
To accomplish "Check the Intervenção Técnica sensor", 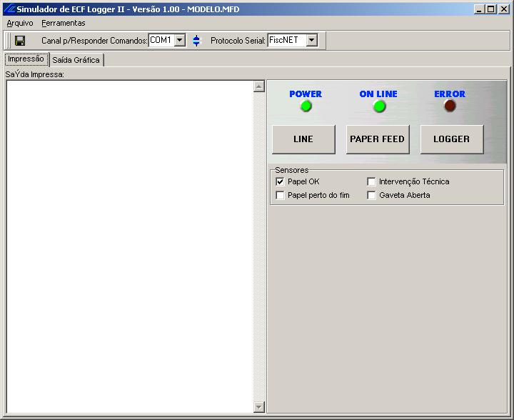I will (371, 181).
